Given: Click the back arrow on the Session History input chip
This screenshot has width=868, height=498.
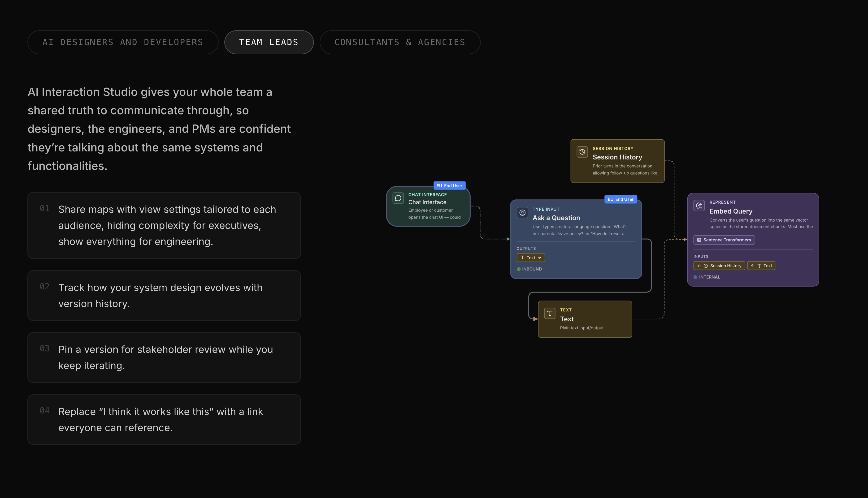Looking at the screenshot, I should coord(699,265).
